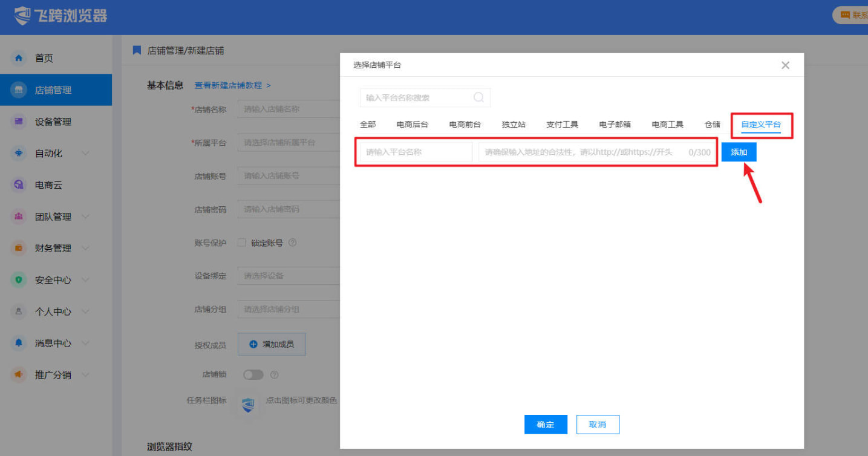Click the 财务管理 wallet sidebar icon
The width and height of the screenshot is (868, 456).
pyautogui.click(x=19, y=249)
